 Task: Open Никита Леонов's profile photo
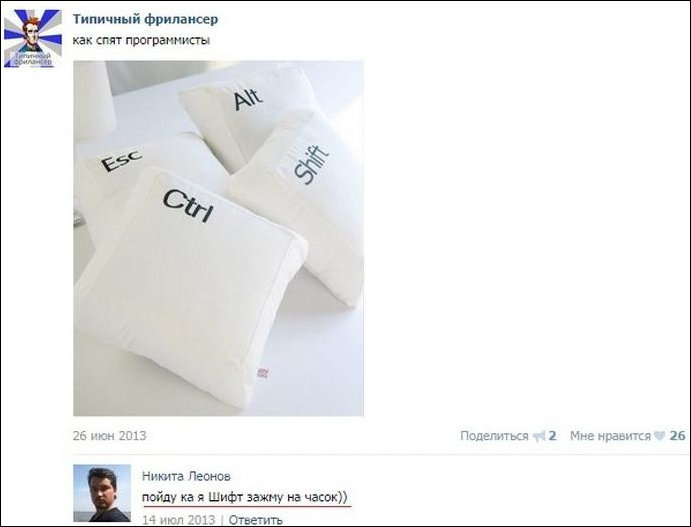[x=102, y=493]
